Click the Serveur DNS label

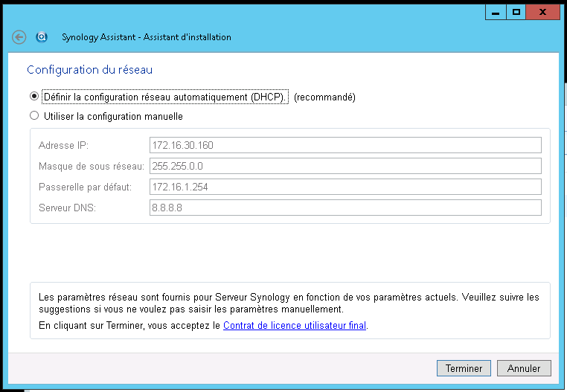[67, 208]
